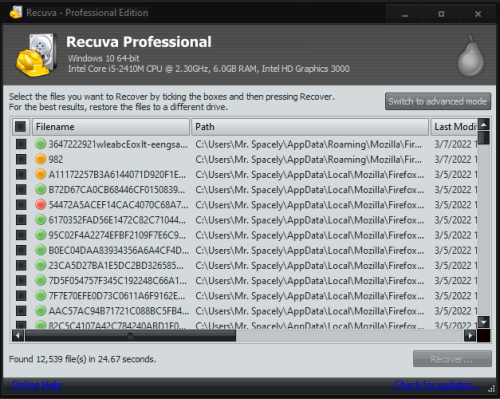Sort the list by the Filename column header
The height and width of the screenshot is (399, 500).
(111, 127)
